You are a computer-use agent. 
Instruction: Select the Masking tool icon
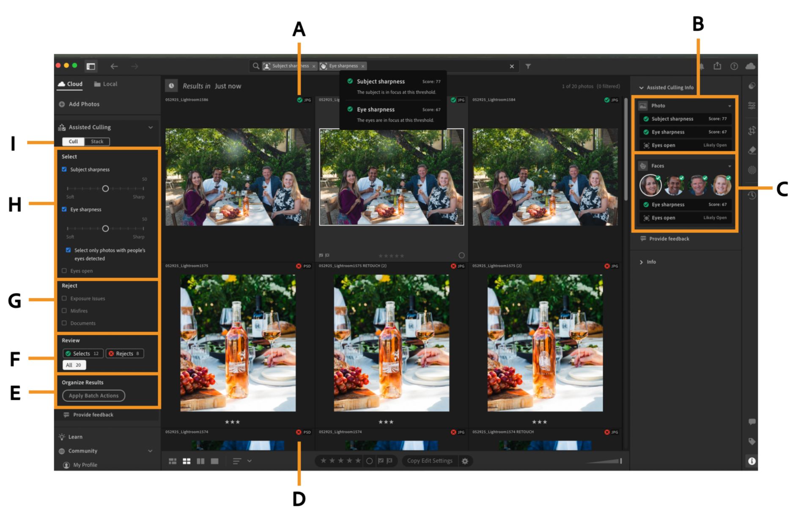click(752, 170)
